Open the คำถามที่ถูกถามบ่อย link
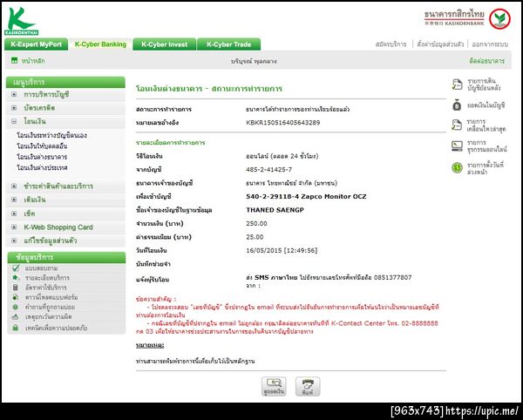This screenshot has height=420, width=523. 50,307
